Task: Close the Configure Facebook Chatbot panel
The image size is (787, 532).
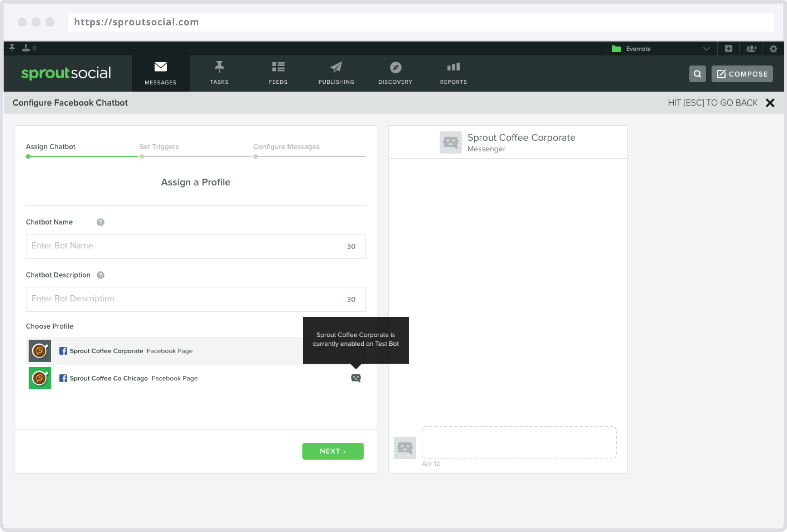Action: [x=770, y=103]
